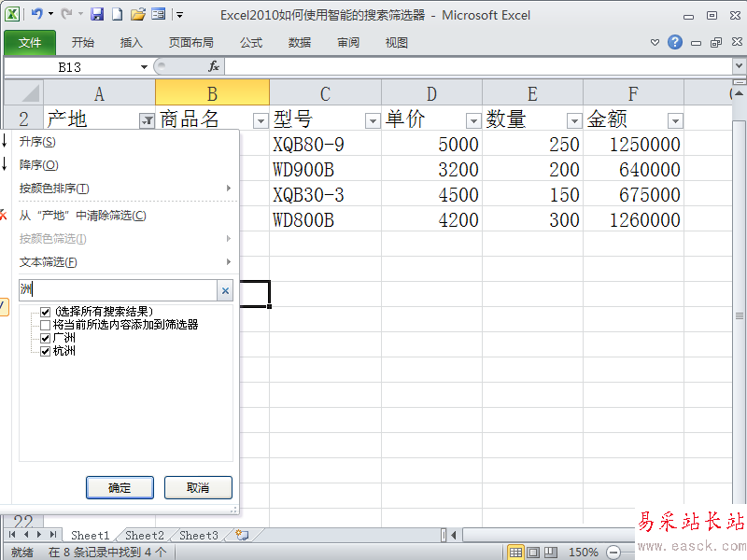This screenshot has width=747, height=560.
Task: Open the Name Box dropdown arrow
Action: pyautogui.click(x=144, y=67)
